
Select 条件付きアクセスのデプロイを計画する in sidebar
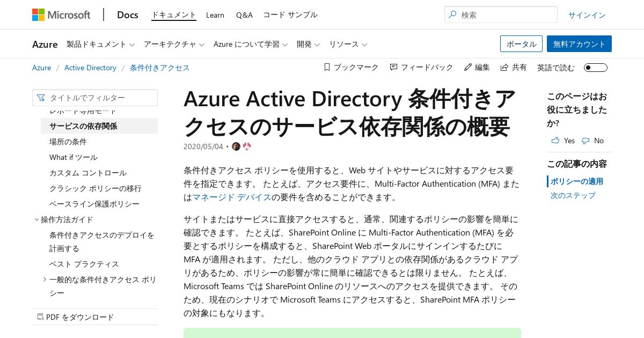[102, 242]
